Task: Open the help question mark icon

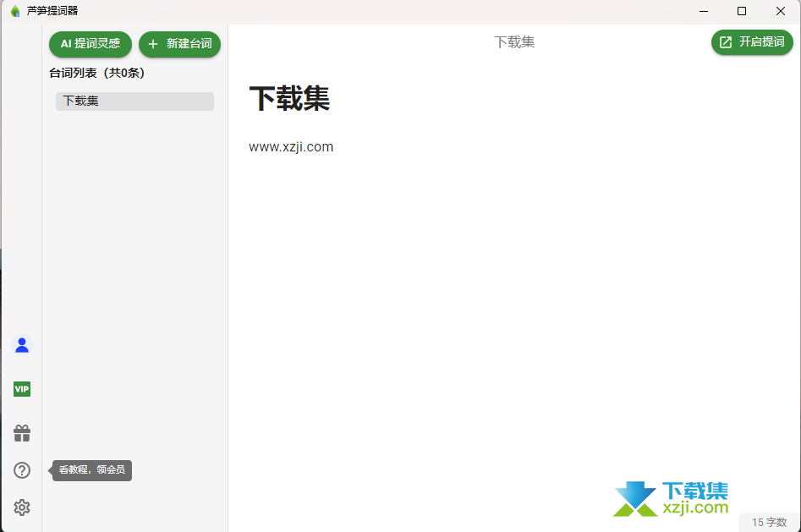Action: [22, 470]
